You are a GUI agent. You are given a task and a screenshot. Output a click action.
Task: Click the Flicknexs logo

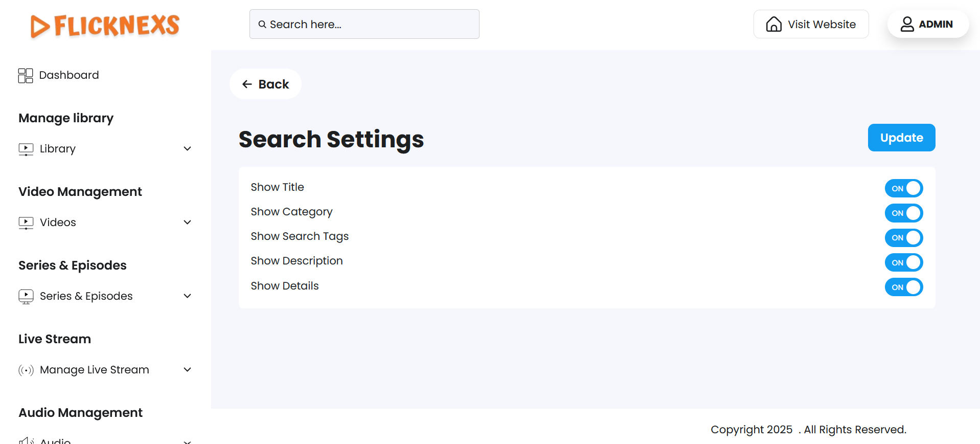pyautogui.click(x=105, y=26)
